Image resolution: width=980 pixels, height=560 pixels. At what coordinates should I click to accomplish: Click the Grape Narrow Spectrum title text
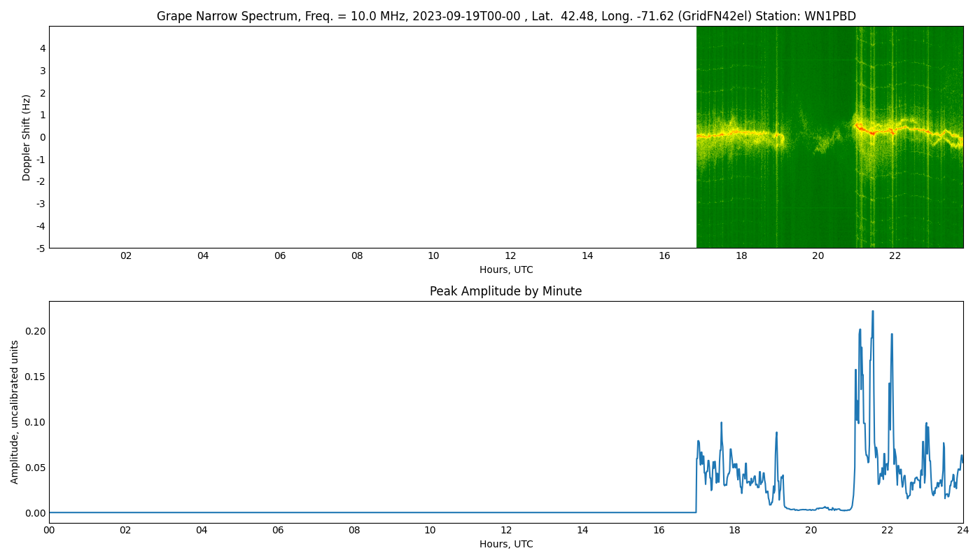(505, 16)
